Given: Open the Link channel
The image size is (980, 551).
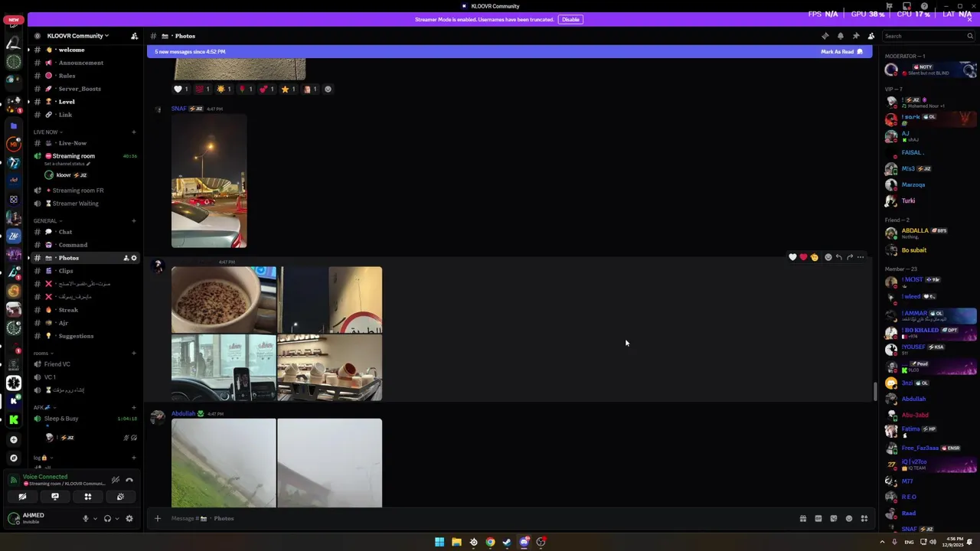Looking at the screenshot, I should coord(65,115).
